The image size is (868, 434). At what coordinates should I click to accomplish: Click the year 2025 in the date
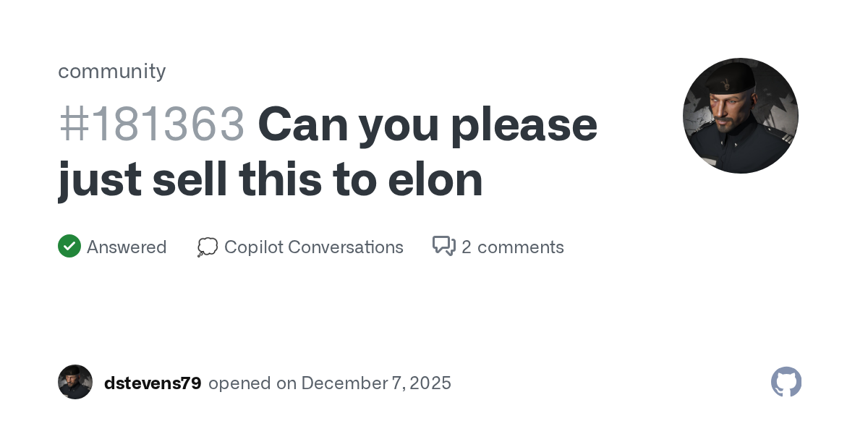pyautogui.click(x=432, y=383)
